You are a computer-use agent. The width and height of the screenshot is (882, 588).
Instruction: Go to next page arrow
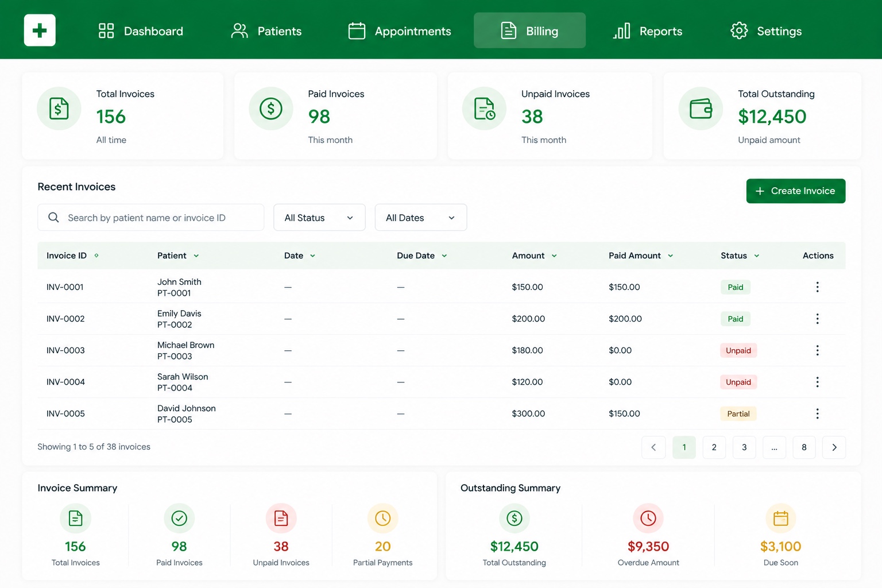(x=834, y=447)
